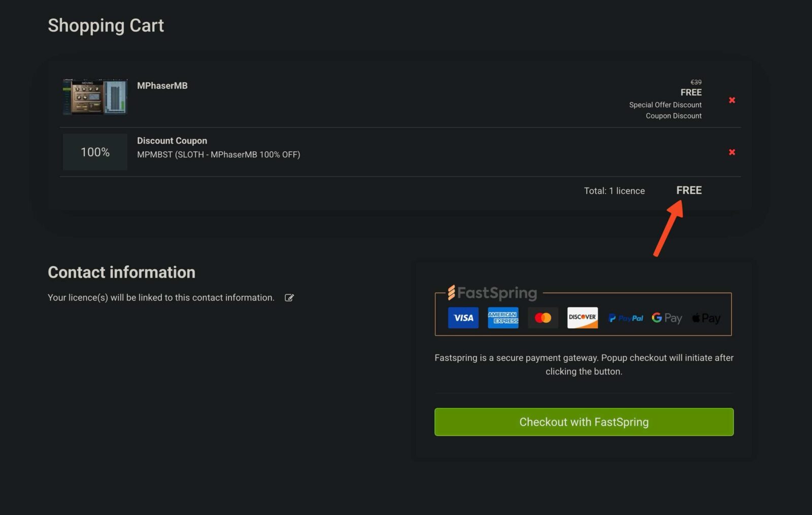
Task: Click the 100% discount badge
Action: tap(95, 152)
